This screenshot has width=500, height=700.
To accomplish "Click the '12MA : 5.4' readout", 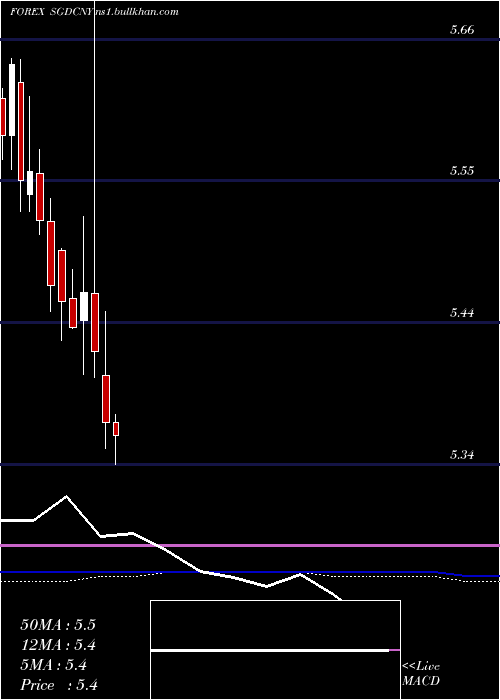I will [59, 645].
